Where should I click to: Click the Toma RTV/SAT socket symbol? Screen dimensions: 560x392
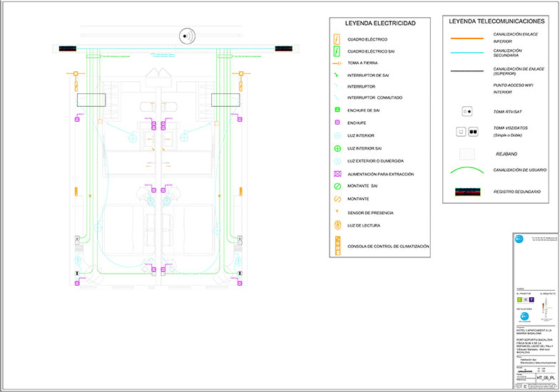point(467,111)
